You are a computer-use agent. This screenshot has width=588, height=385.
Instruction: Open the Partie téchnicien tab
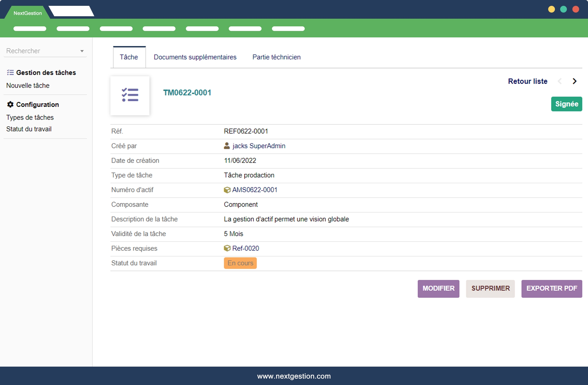click(276, 57)
